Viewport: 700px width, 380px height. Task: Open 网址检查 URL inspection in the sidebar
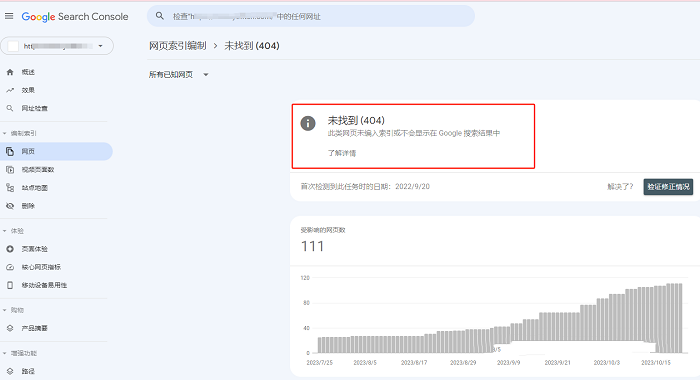34,109
